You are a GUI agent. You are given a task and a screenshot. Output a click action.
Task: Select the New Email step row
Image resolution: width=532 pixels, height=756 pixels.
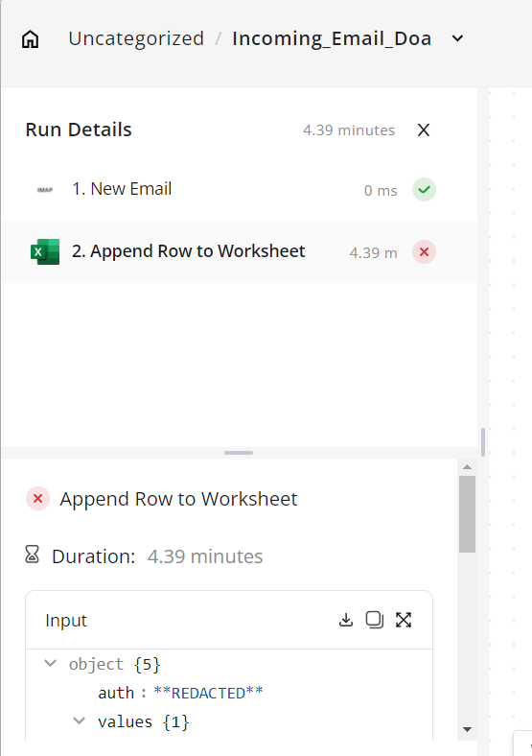coord(239,190)
